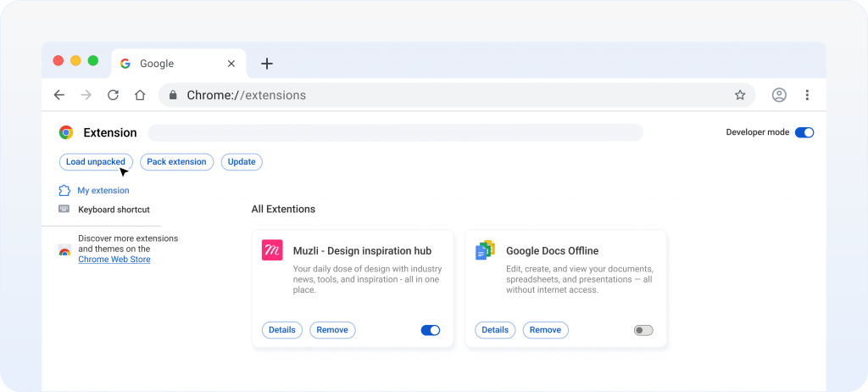Click the Google Docs Offline icon

[x=485, y=249]
